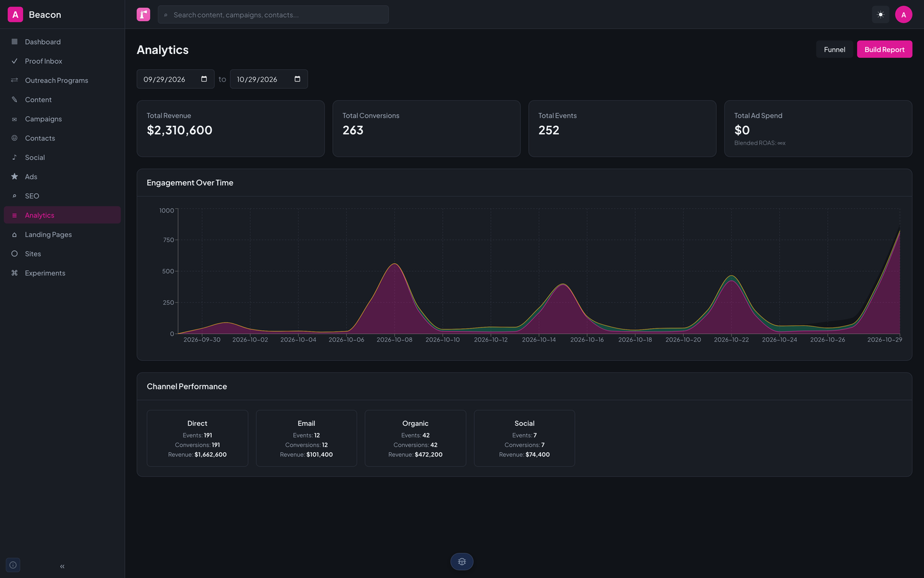The height and width of the screenshot is (578, 924).
Task: Open the Direct channel card
Action: [x=198, y=438]
